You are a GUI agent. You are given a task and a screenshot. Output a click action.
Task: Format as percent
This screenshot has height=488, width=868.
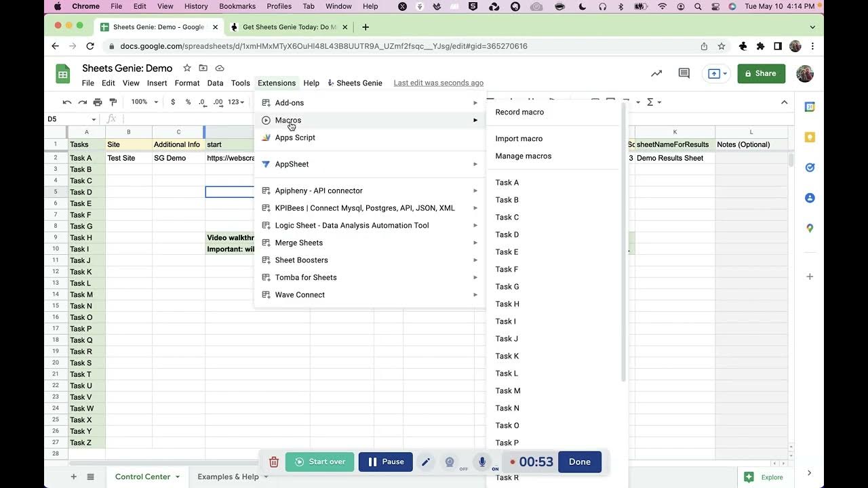coord(188,102)
